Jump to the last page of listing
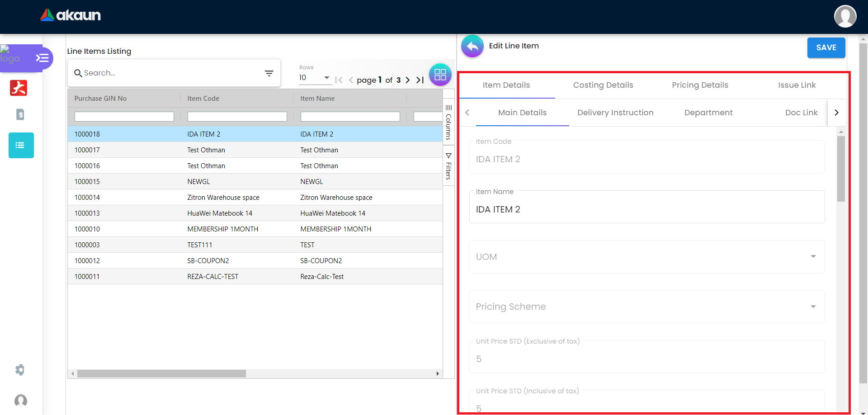Screen dimensions: 868x415 click(420, 80)
